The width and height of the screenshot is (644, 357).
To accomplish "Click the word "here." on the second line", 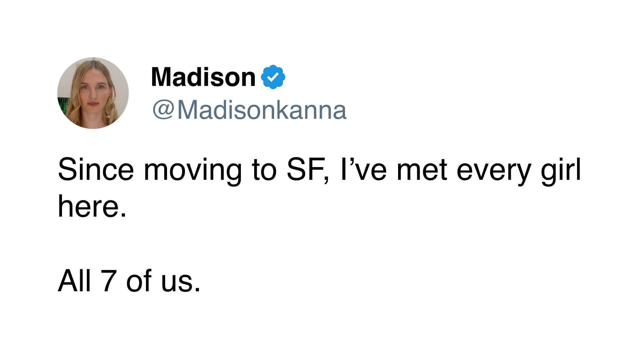I will point(92,206).
